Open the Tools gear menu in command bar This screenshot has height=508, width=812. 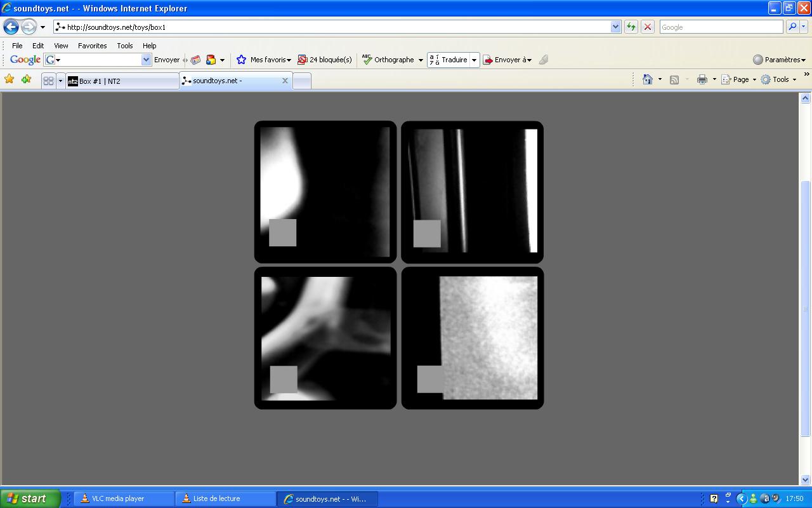(779, 79)
